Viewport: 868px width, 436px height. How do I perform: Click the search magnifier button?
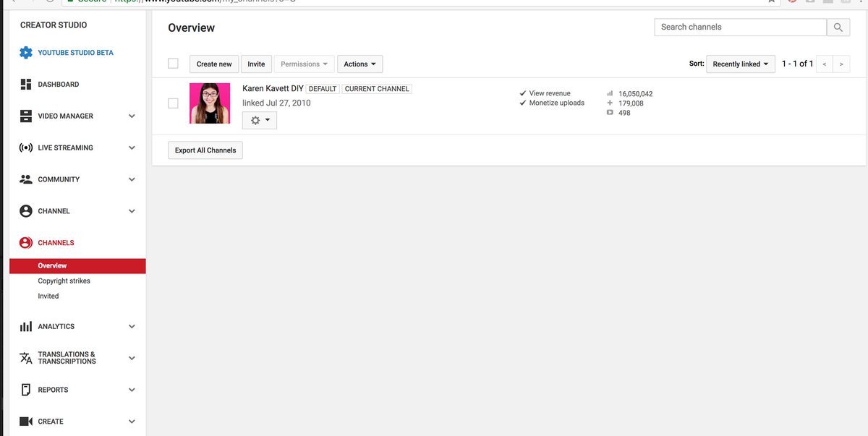pos(838,27)
